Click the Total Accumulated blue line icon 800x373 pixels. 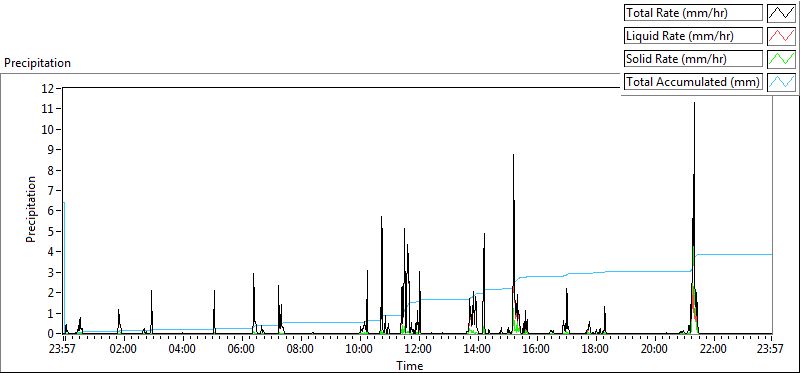pos(782,82)
